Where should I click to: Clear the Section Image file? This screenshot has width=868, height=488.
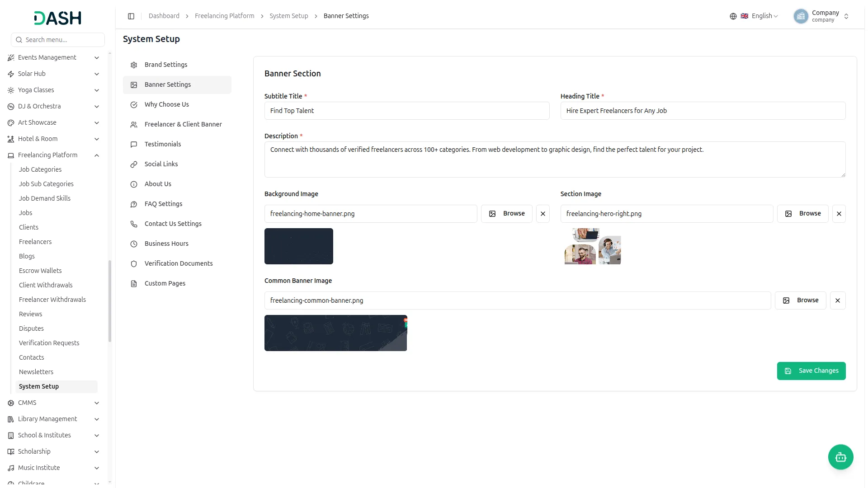tap(839, 214)
